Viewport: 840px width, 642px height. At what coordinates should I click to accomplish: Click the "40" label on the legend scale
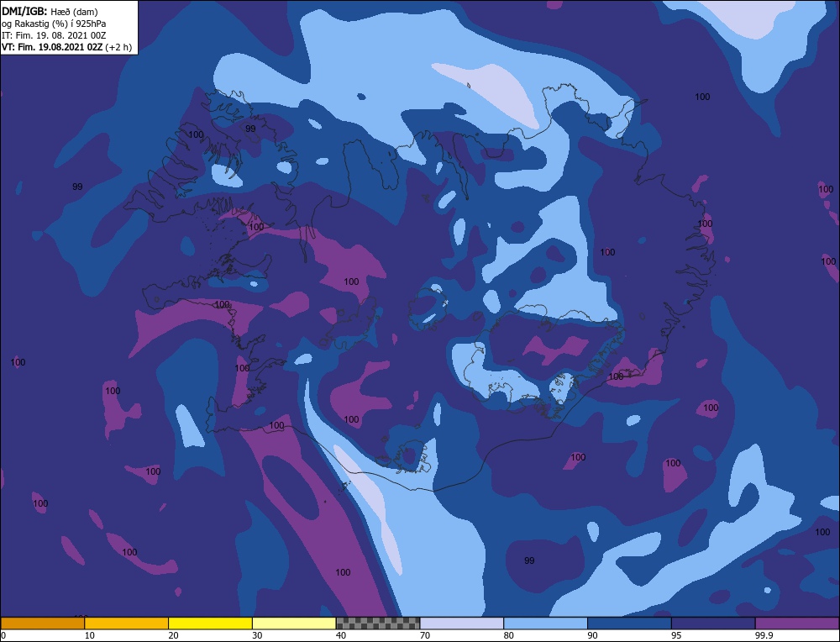click(341, 635)
